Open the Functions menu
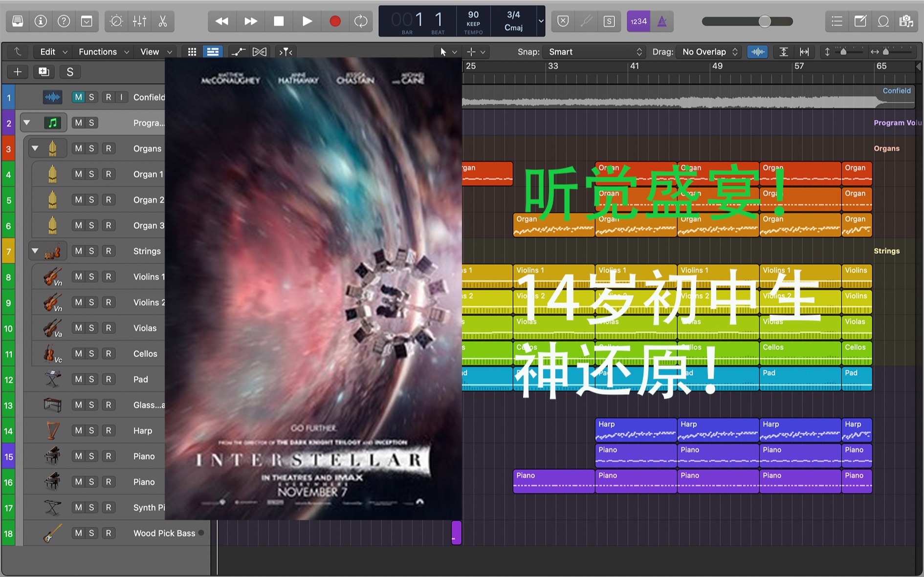 (x=104, y=52)
